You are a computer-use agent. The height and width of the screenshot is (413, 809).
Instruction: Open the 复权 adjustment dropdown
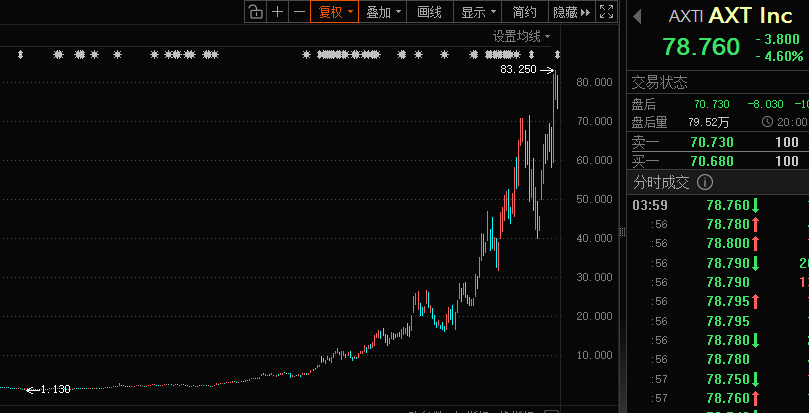click(335, 12)
